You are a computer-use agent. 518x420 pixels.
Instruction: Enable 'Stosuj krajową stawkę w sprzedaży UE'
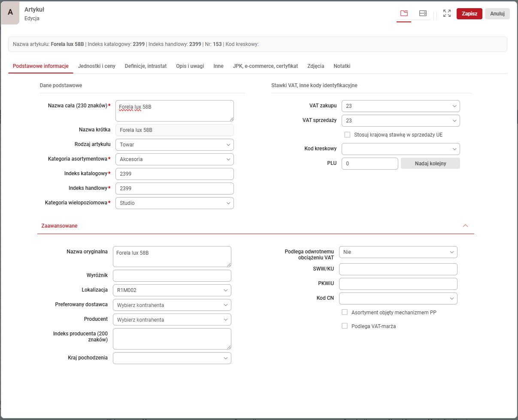coord(348,134)
